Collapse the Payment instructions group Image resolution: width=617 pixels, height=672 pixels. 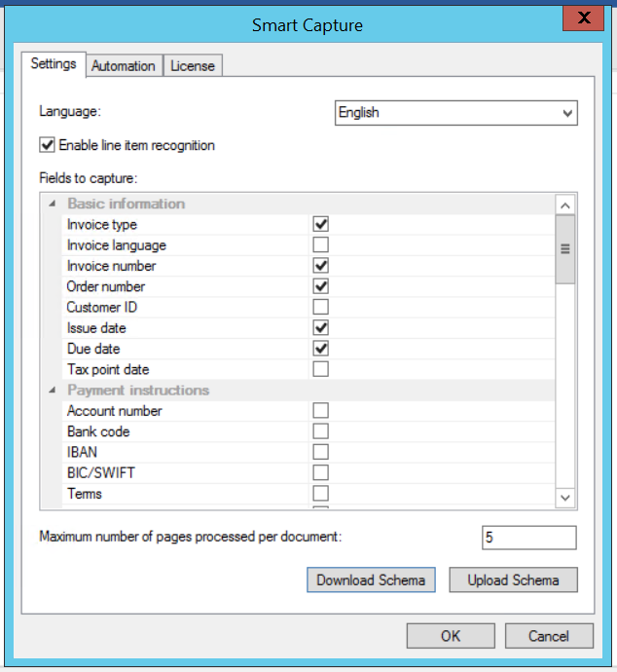click(53, 390)
